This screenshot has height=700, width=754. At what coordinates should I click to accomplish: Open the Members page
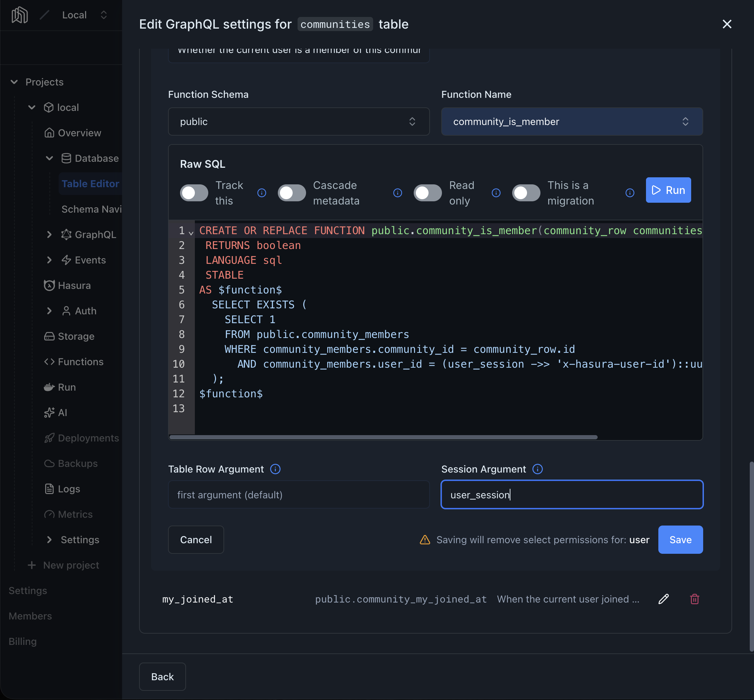pyautogui.click(x=30, y=616)
